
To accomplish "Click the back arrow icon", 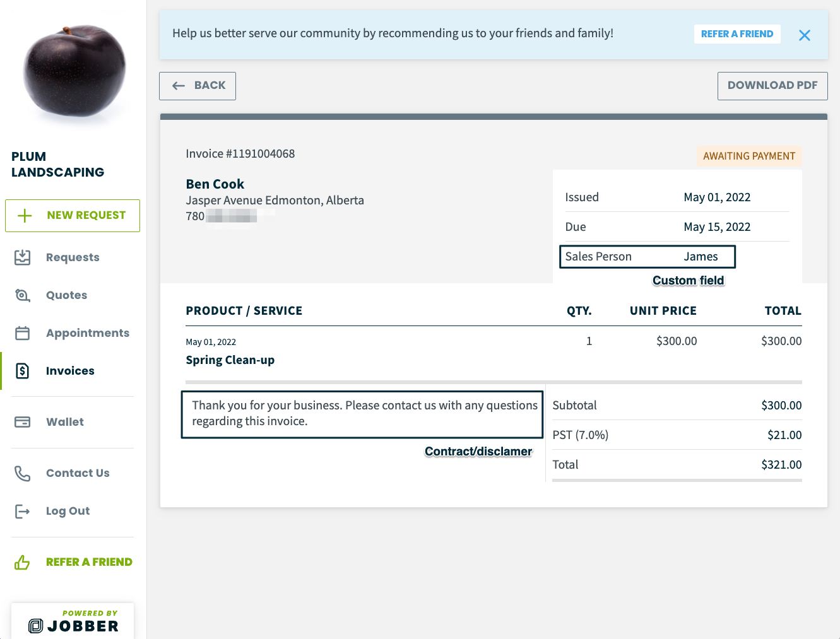I will [179, 86].
